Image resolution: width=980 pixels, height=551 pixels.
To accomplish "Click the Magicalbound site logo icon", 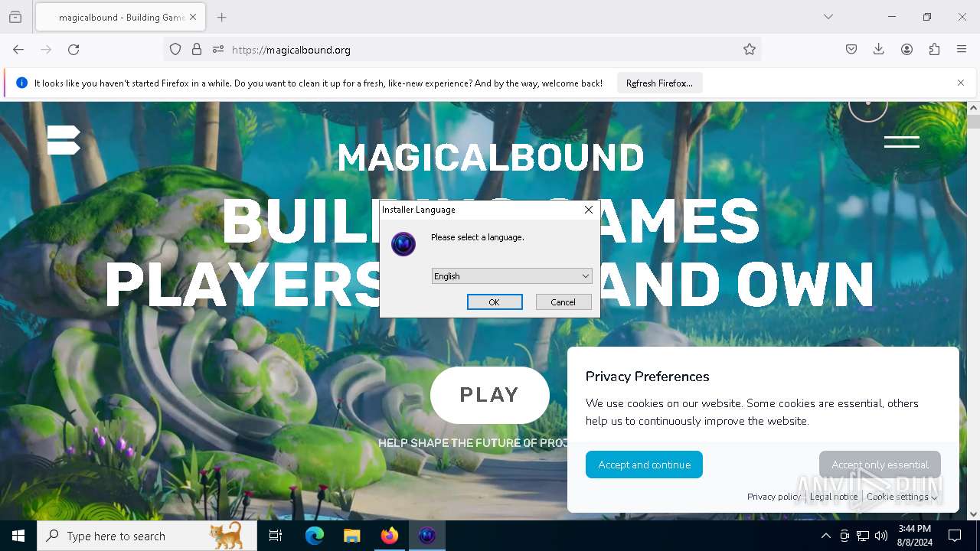I will [64, 140].
